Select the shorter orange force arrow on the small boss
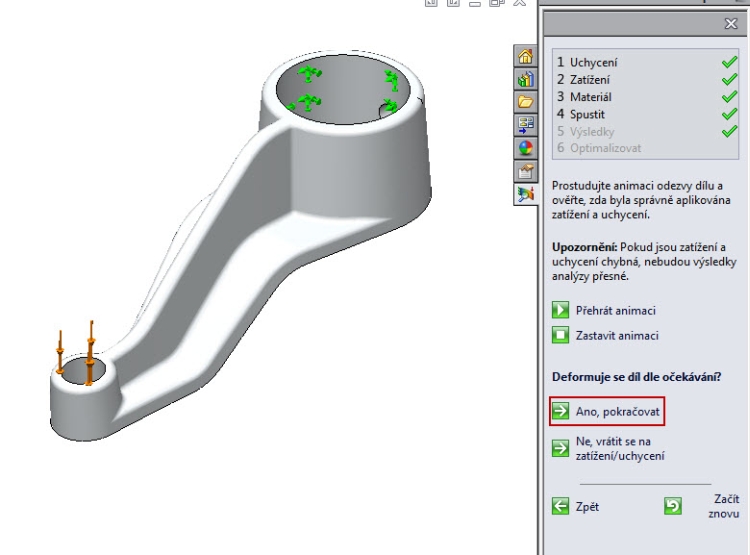 tap(60, 352)
